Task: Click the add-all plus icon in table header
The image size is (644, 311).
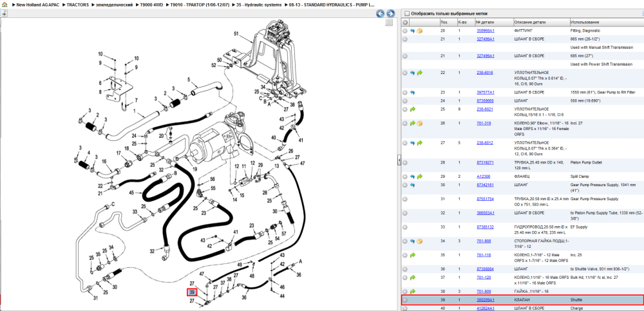Action: pos(405,22)
